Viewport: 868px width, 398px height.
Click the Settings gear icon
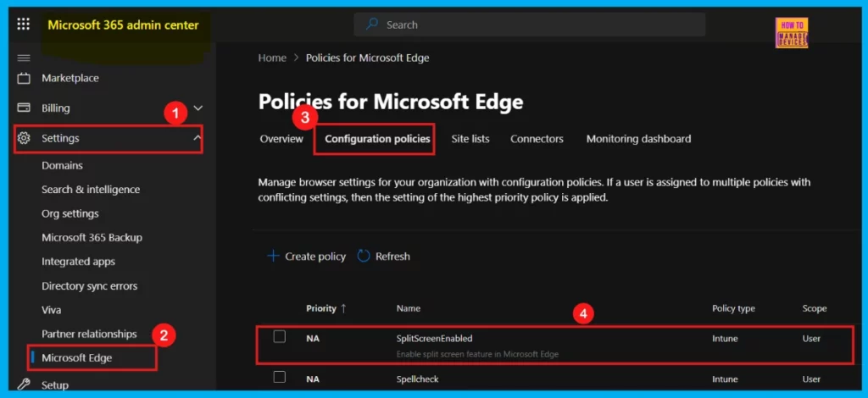pos(24,138)
